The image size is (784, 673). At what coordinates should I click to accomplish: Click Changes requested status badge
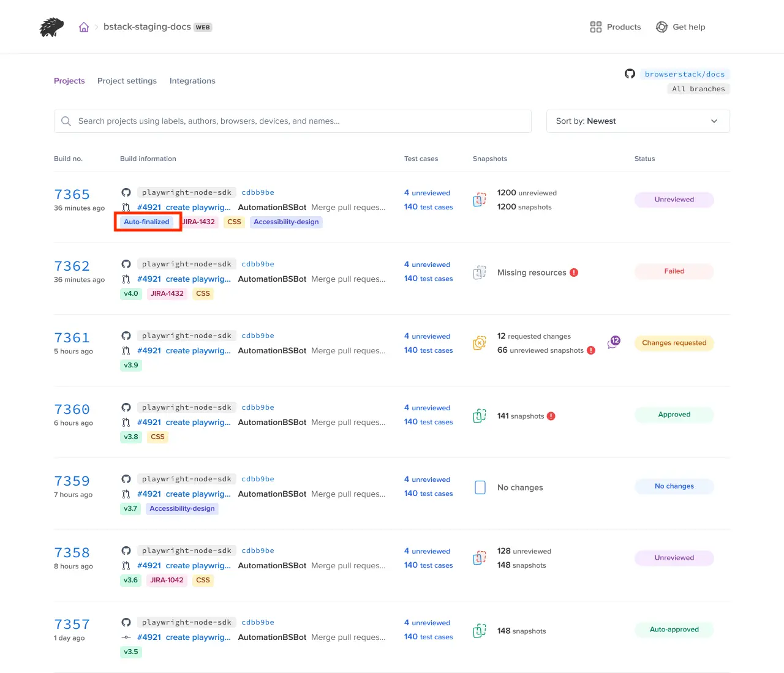[674, 343]
